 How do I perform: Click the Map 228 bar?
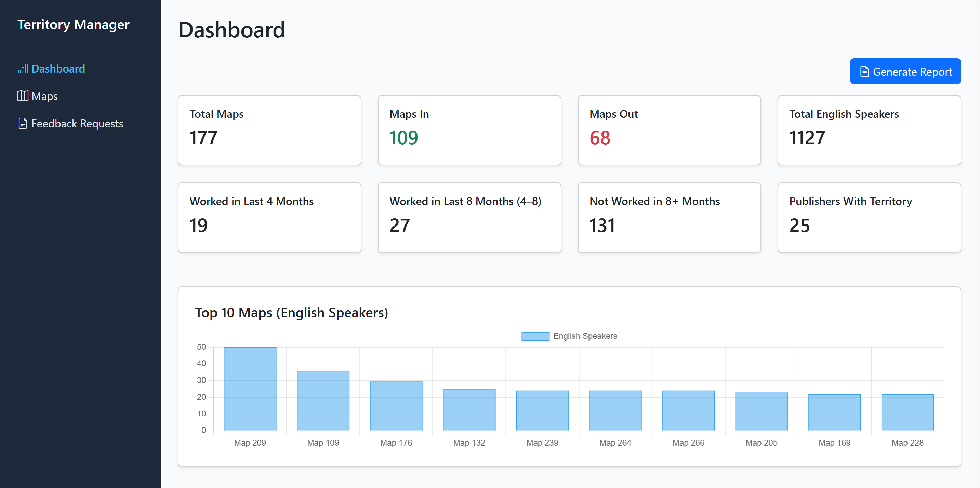pos(907,412)
